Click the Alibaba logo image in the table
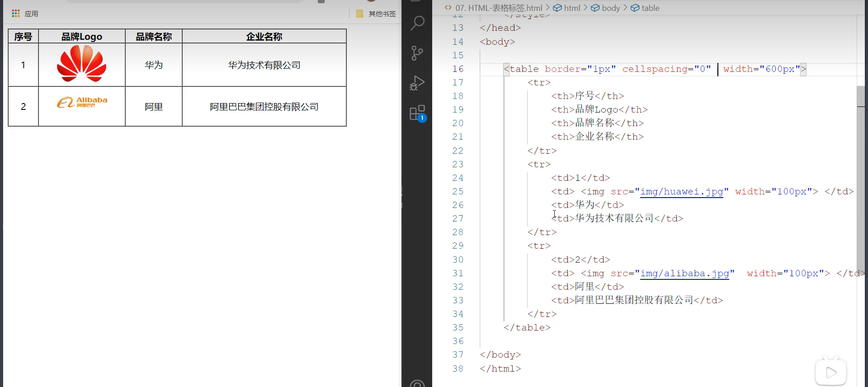Image resolution: width=868 pixels, height=387 pixels. point(82,102)
